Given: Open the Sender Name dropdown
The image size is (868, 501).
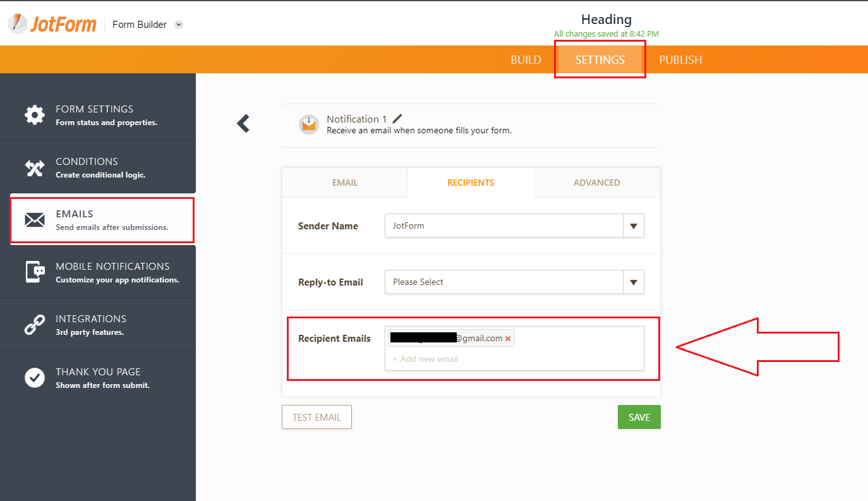Looking at the screenshot, I should pyautogui.click(x=633, y=226).
